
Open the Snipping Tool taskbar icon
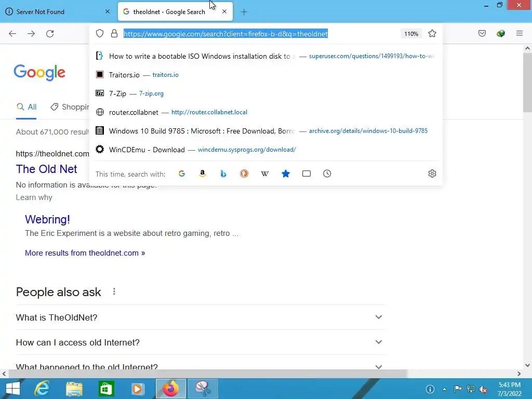point(203,389)
